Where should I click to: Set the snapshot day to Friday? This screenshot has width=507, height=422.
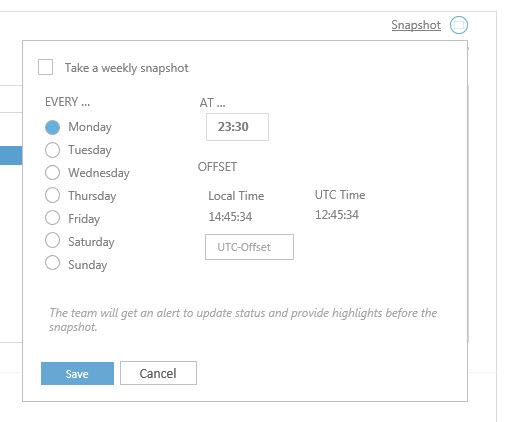pyautogui.click(x=52, y=218)
